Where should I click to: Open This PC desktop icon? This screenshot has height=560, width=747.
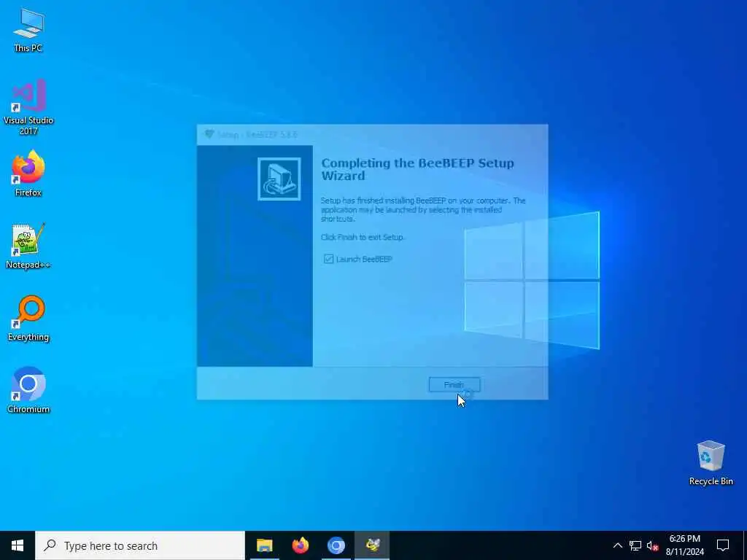(28, 30)
